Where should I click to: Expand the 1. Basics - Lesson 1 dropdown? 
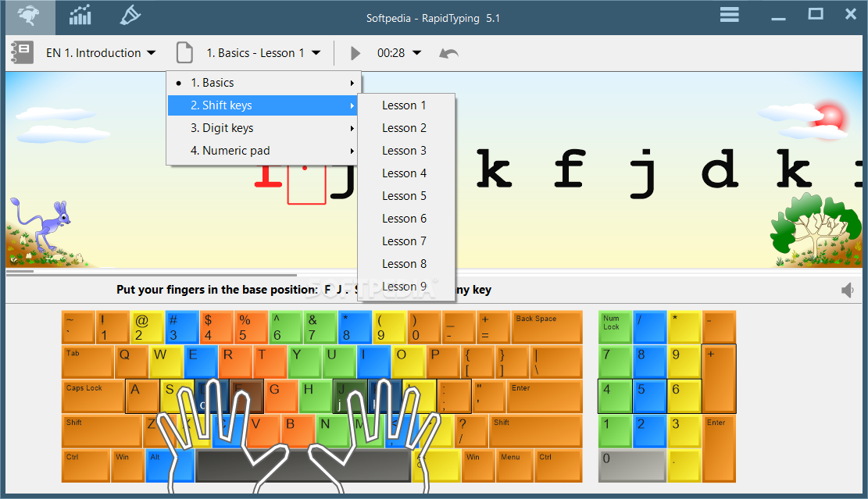point(263,53)
